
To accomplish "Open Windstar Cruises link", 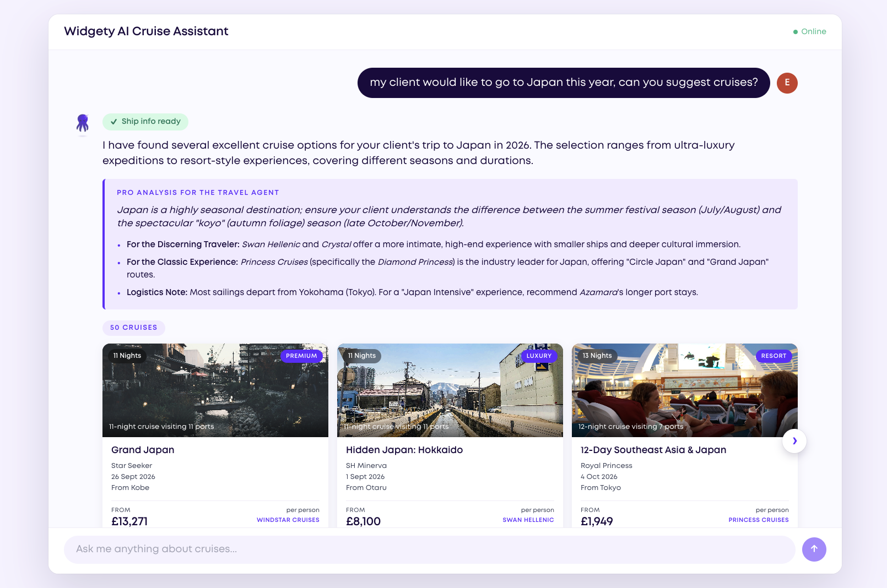I will pos(288,520).
